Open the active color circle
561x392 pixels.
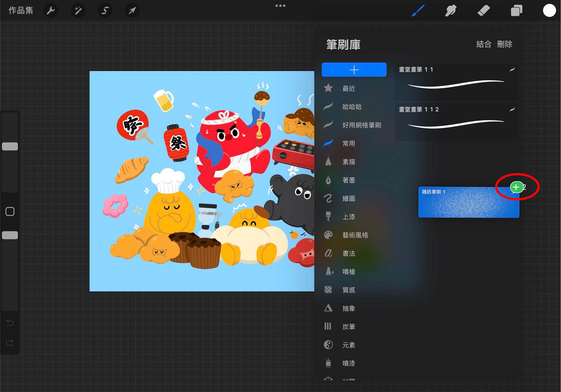coord(549,10)
